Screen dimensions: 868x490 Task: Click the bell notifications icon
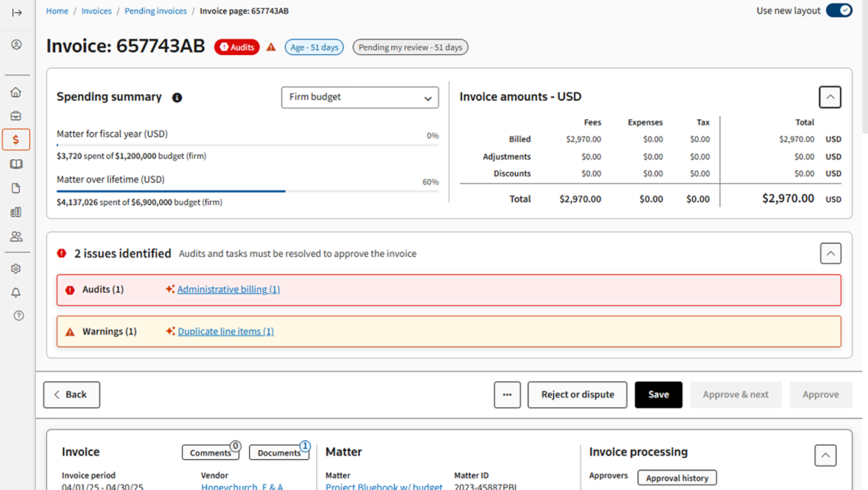coord(15,292)
